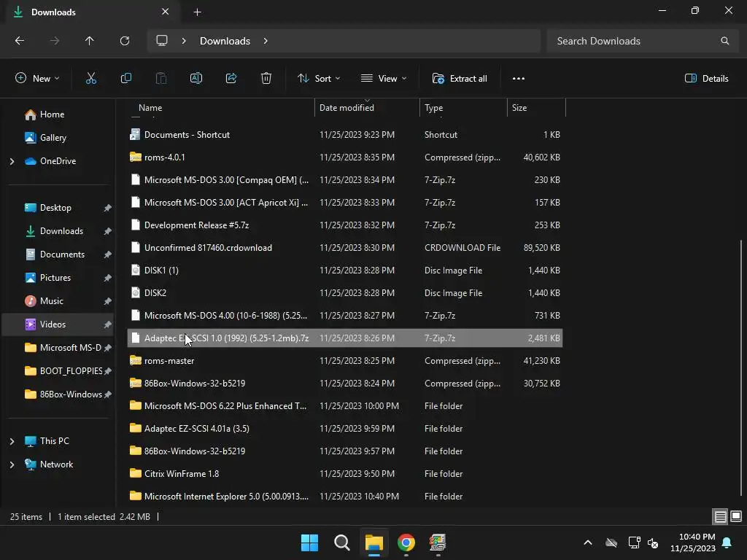Open the See more ellipsis menu
Viewport: 747px width, 560px height.
coord(519,79)
